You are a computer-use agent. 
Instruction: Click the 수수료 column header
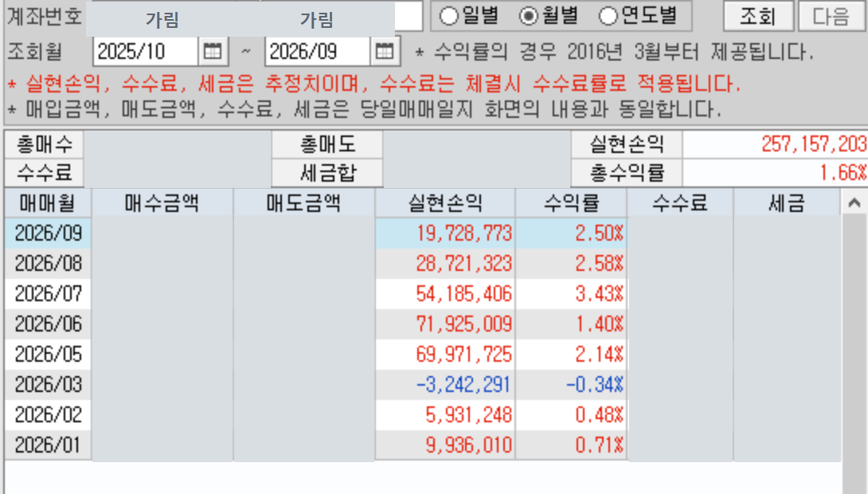680,202
